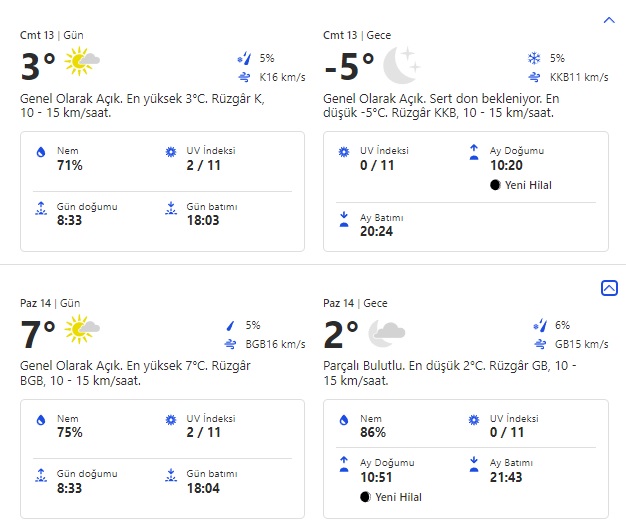The image size is (626, 530).
Task: Select the Cmt 13 | Gün heading
Action: pos(52,34)
